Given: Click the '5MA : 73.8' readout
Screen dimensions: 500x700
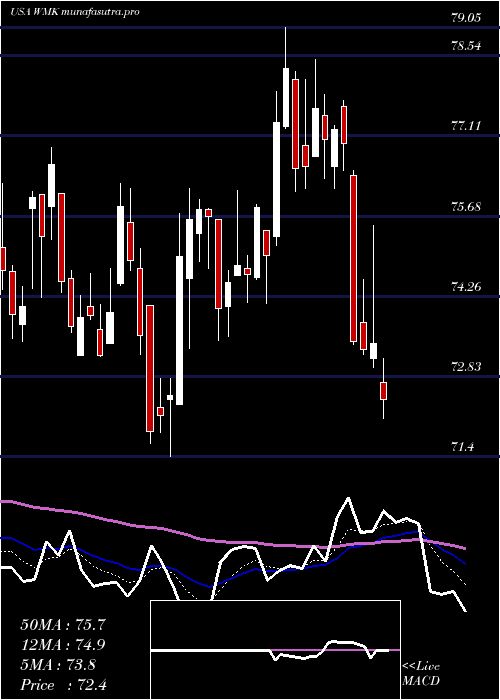Looking at the screenshot, I should coord(58,665).
